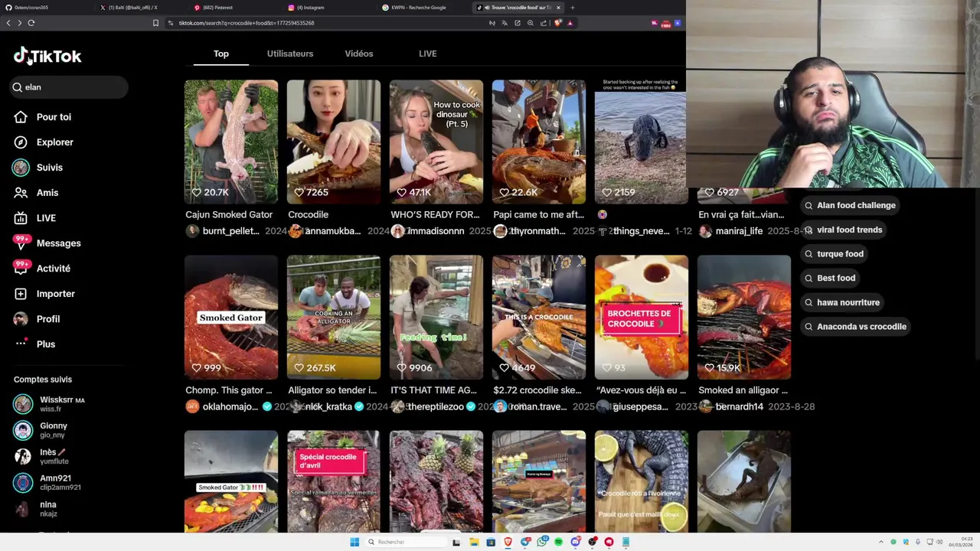Open the Smoked Gator video thumbnail
This screenshot has width=980, height=551.
click(231, 318)
